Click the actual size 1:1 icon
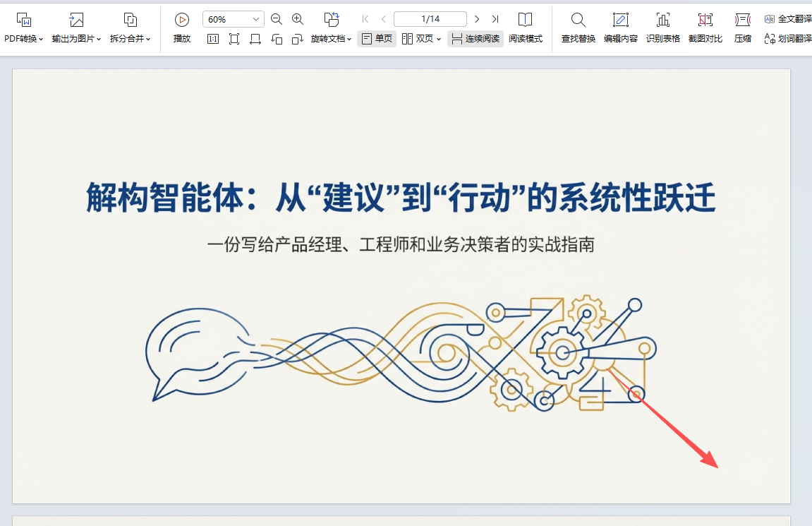Screen dimensions: 812x526 click(x=213, y=39)
